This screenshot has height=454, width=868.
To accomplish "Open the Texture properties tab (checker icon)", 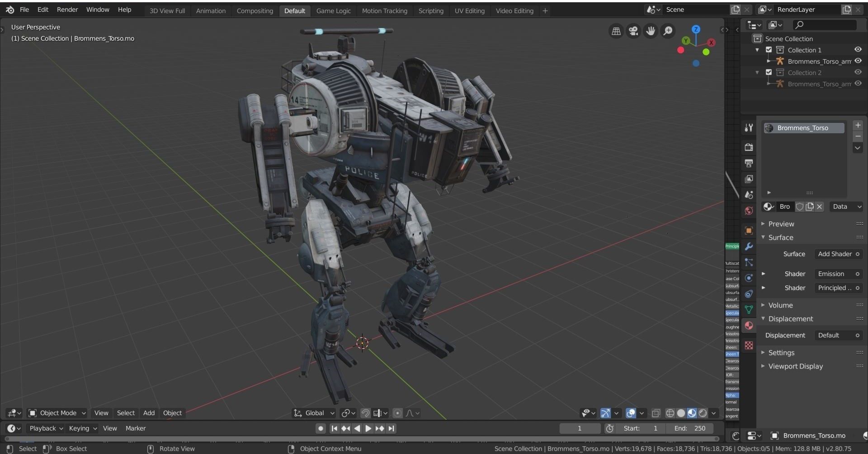I will 749,345.
